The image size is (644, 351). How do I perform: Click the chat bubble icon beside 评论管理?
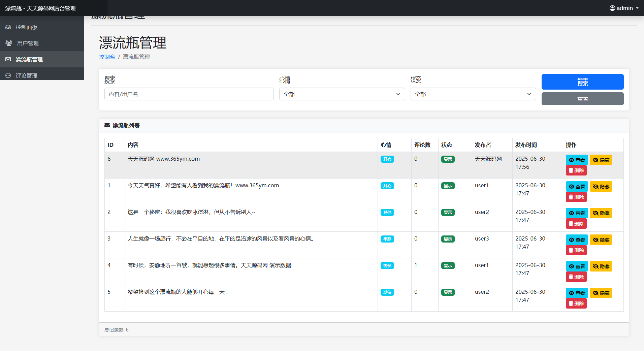click(x=8, y=75)
